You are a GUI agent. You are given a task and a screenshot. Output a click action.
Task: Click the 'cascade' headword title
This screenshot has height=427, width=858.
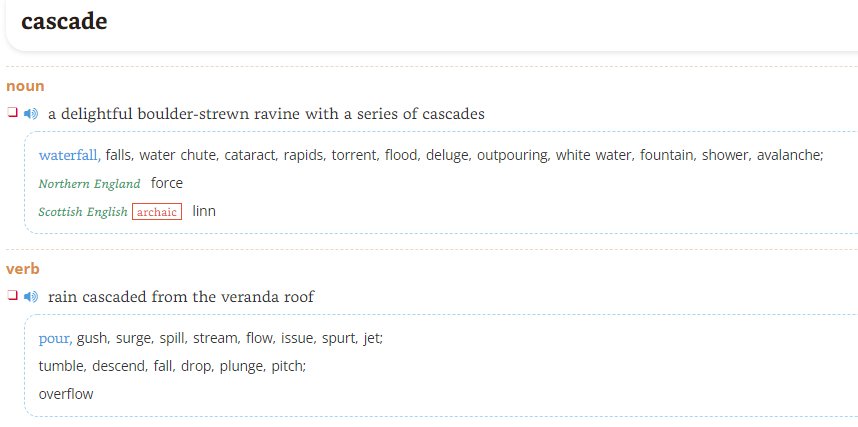64,21
